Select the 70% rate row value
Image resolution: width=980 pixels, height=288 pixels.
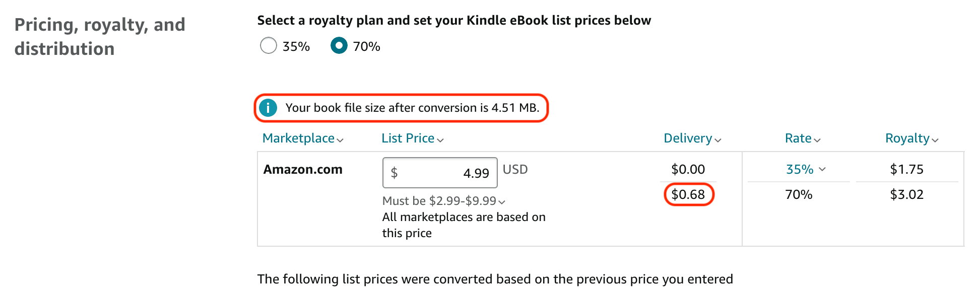click(x=799, y=194)
